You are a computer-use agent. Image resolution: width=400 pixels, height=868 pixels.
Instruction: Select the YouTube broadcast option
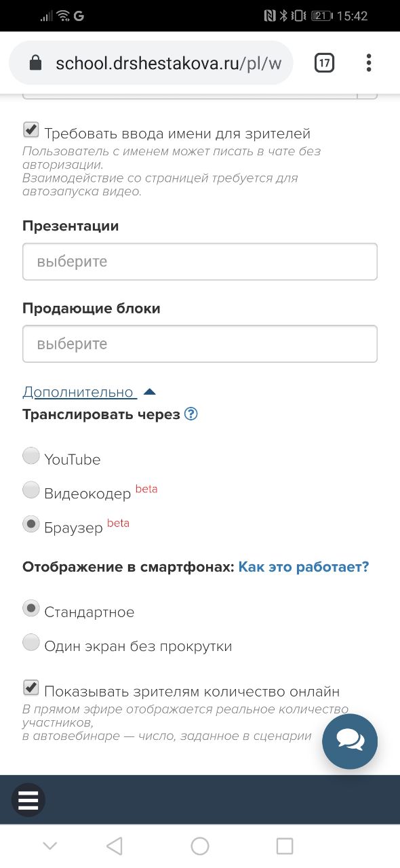(x=31, y=456)
